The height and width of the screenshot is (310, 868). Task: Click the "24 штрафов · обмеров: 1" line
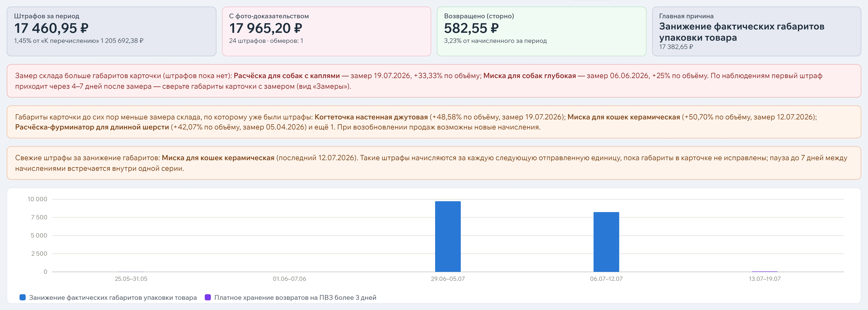point(266,41)
